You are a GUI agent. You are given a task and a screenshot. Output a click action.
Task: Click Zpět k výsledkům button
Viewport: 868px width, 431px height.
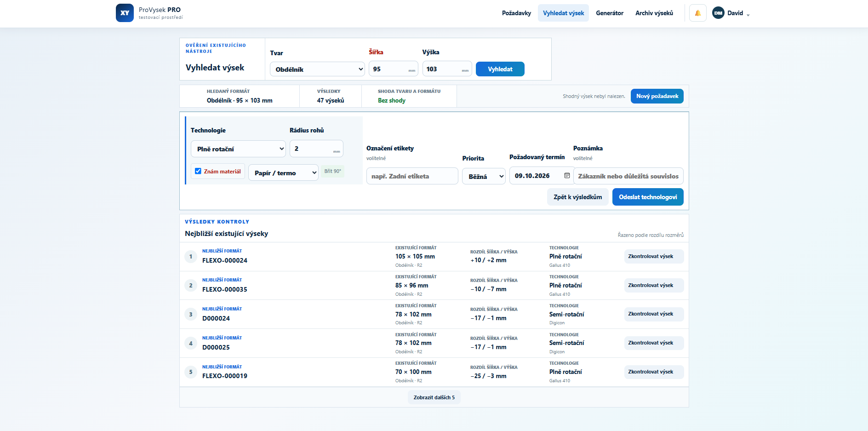(x=577, y=197)
